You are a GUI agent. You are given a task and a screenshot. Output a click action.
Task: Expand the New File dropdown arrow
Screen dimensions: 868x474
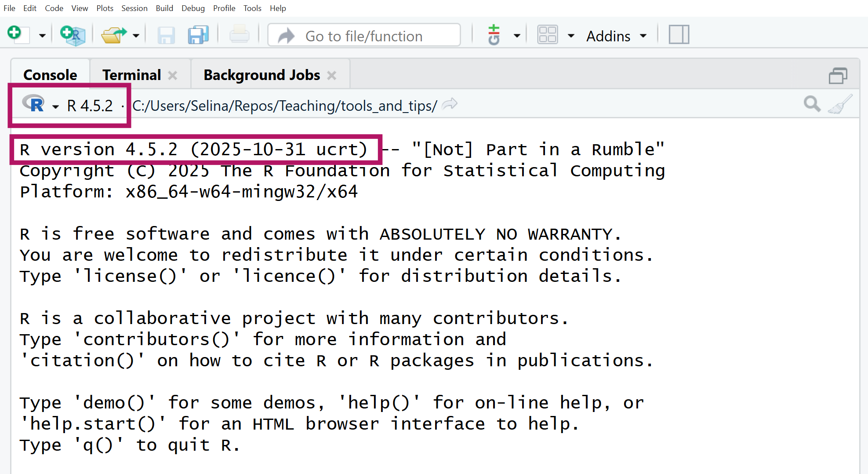point(42,36)
